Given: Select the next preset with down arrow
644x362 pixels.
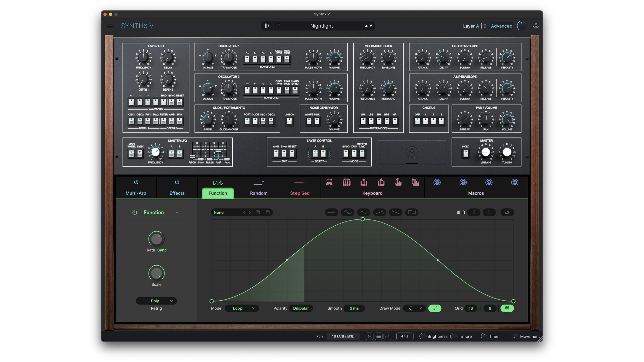Looking at the screenshot, I should pyautogui.click(x=371, y=26).
